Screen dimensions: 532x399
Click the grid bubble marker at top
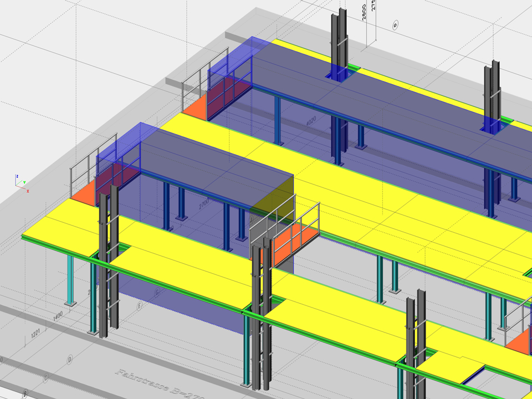(396, 25)
